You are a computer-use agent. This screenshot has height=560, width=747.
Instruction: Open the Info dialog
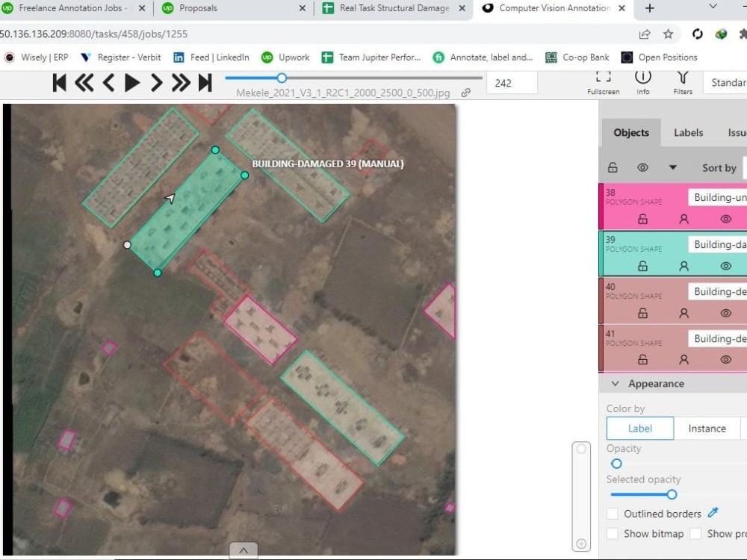[643, 82]
